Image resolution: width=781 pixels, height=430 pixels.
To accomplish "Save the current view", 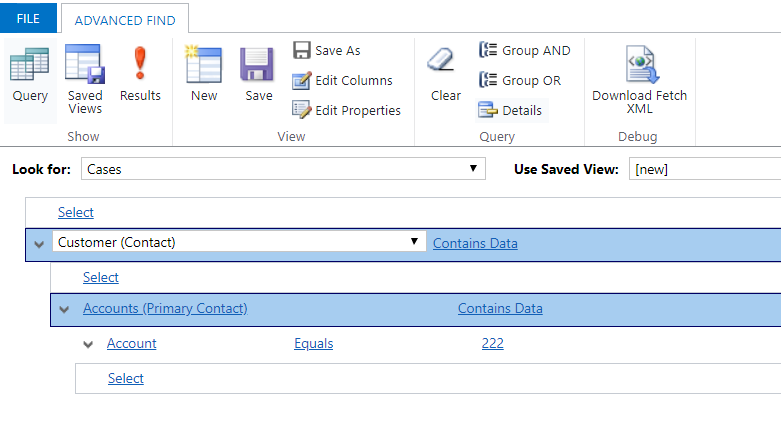I will coord(258,75).
